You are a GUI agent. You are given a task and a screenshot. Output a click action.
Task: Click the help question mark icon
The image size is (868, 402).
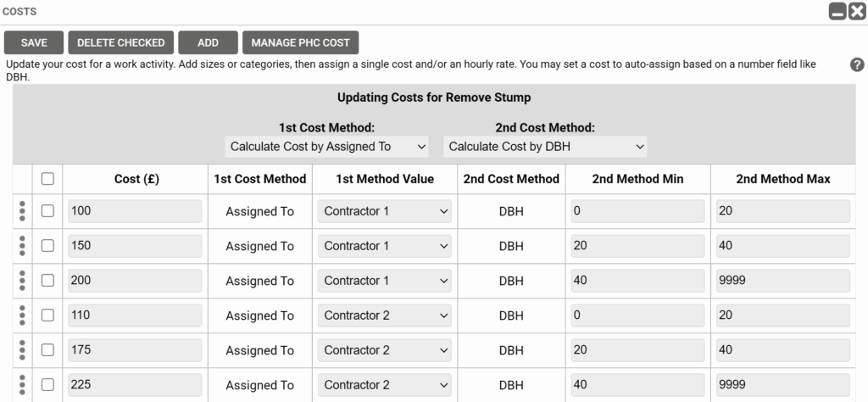[x=857, y=64]
